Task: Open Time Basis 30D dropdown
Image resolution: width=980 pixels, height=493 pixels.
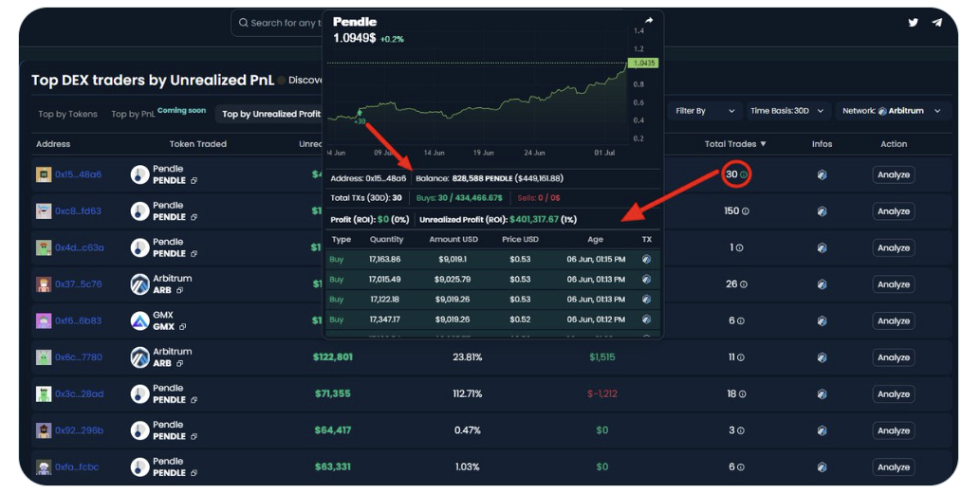Action: [x=788, y=111]
